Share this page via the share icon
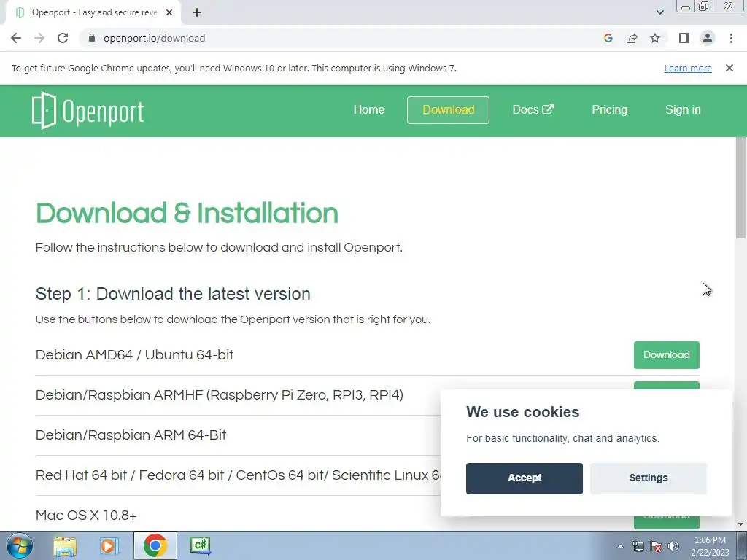The width and height of the screenshot is (747, 560). pyautogui.click(x=632, y=38)
